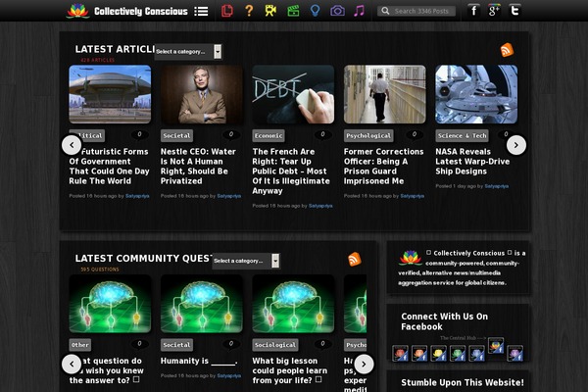Click the man in suit thumbnail
The image size is (588, 392).
pos(202,94)
